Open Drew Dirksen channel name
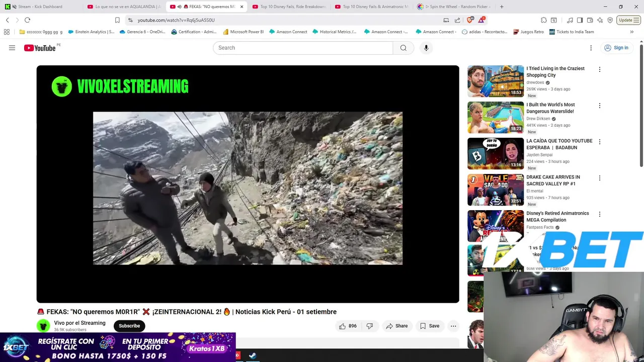Image resolution: width=644 pixels, height=362 pixels. point(538,119)
